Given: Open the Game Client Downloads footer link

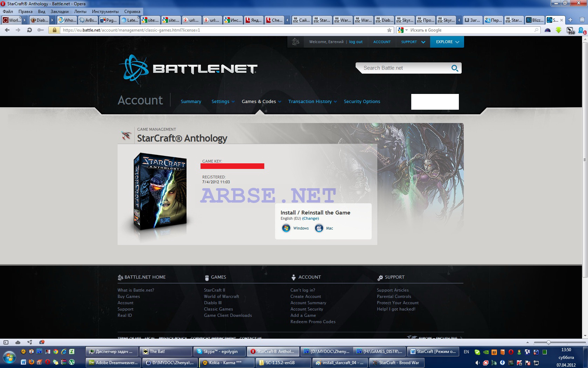Looking at the screenshot, I should [x=228, y=315].
